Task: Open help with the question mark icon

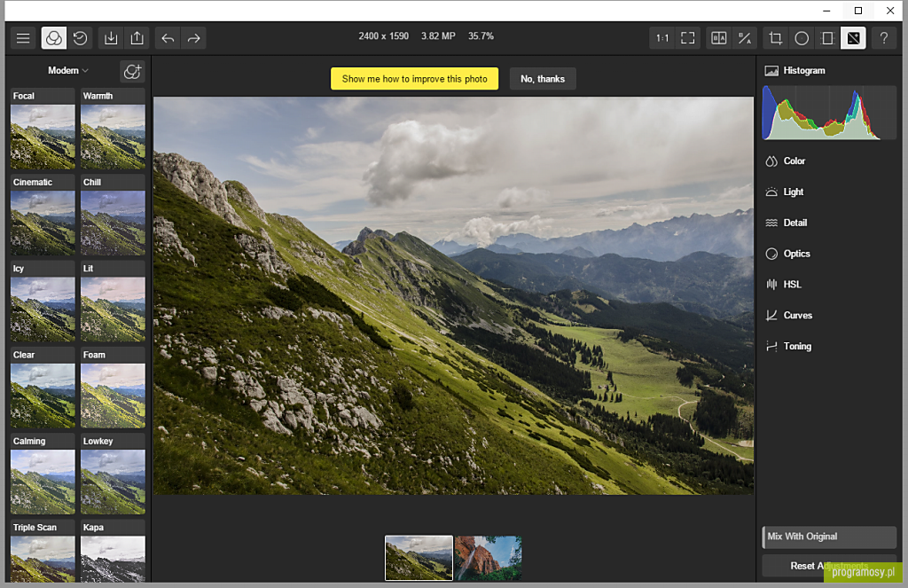Action: [884, 38]
